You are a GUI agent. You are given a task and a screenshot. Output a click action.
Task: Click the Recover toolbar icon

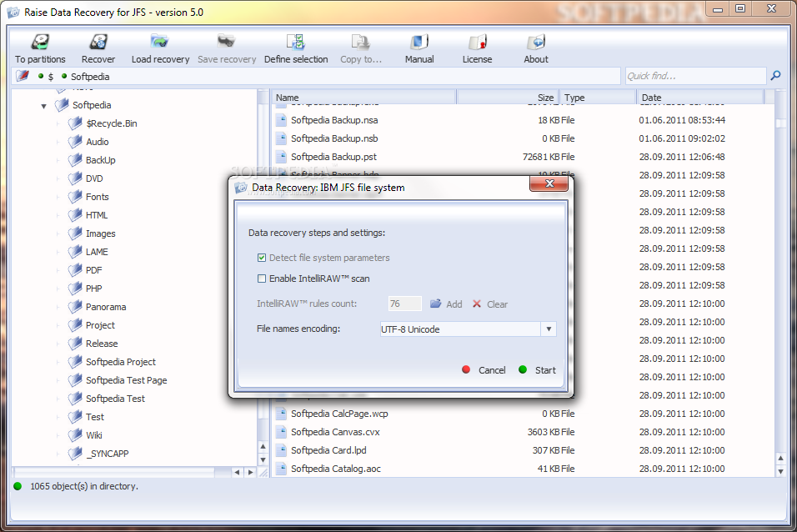click(x=98, y=42)
